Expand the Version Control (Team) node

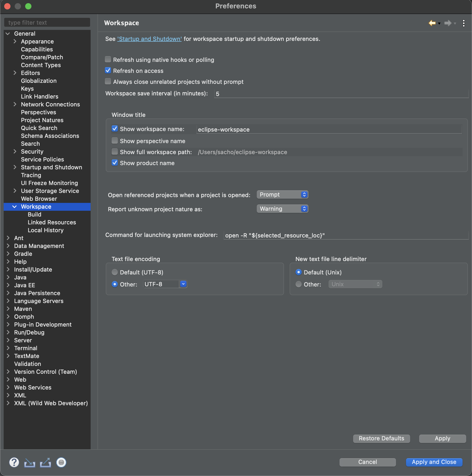[x=8, y=372]
